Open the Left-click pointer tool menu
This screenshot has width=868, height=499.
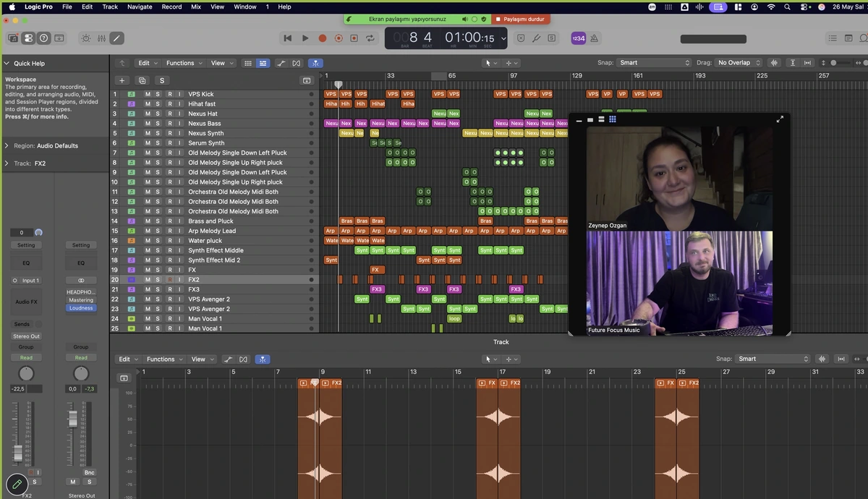490,63
